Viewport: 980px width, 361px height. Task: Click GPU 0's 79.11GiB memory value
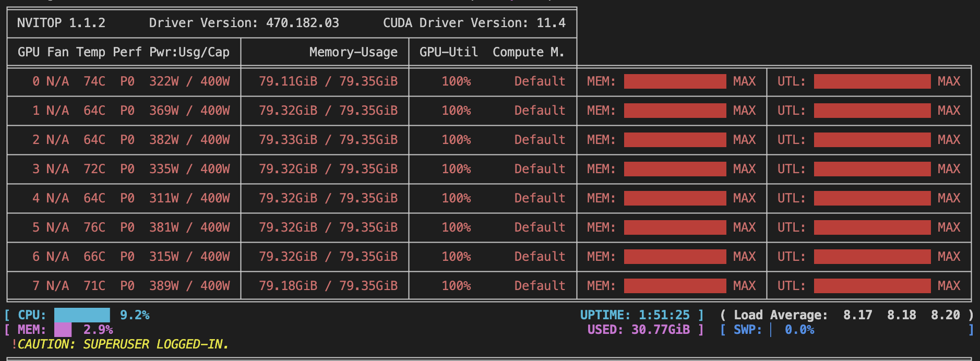pos(288,81)
